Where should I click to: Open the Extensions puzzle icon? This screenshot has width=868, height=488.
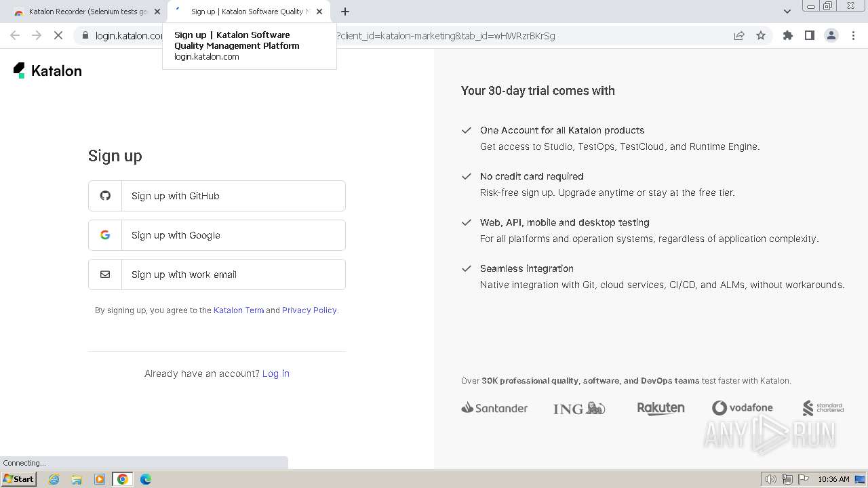[x=787, y=35]
